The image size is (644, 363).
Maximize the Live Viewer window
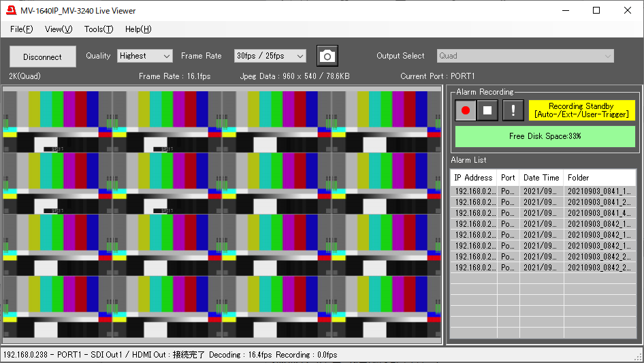tap(596, 11)
